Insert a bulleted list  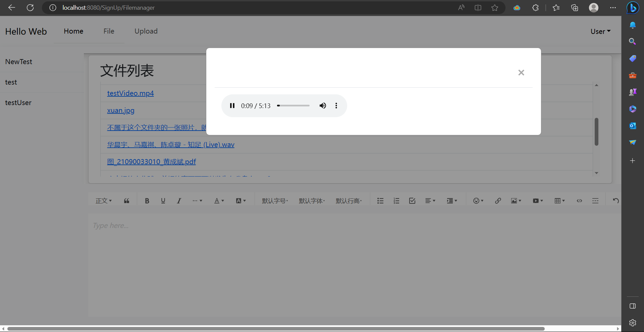[380, 201]
